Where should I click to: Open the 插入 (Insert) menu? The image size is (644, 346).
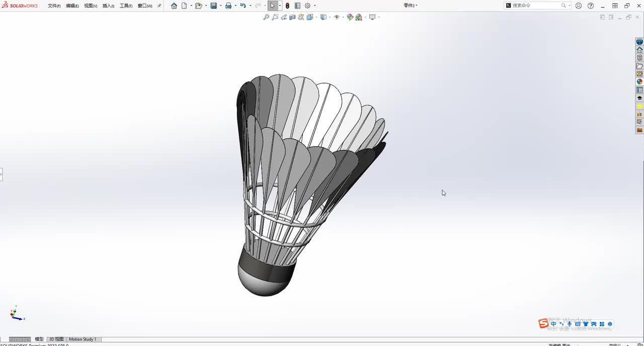click(108, 6)
